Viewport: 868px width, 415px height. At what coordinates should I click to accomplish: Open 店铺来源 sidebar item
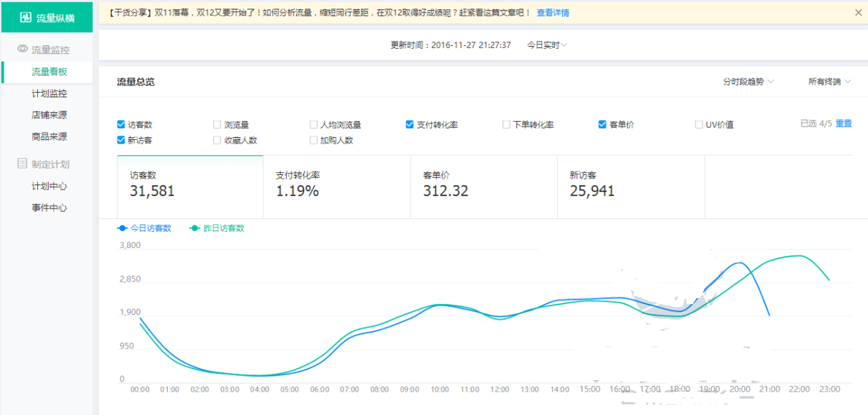pyautogui.click(x=49, y=115)
